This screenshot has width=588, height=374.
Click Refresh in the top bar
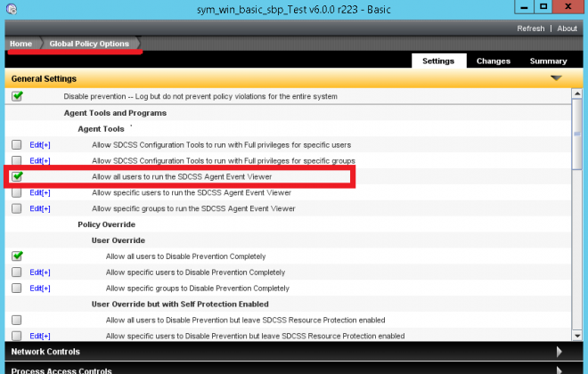point(531,28)
